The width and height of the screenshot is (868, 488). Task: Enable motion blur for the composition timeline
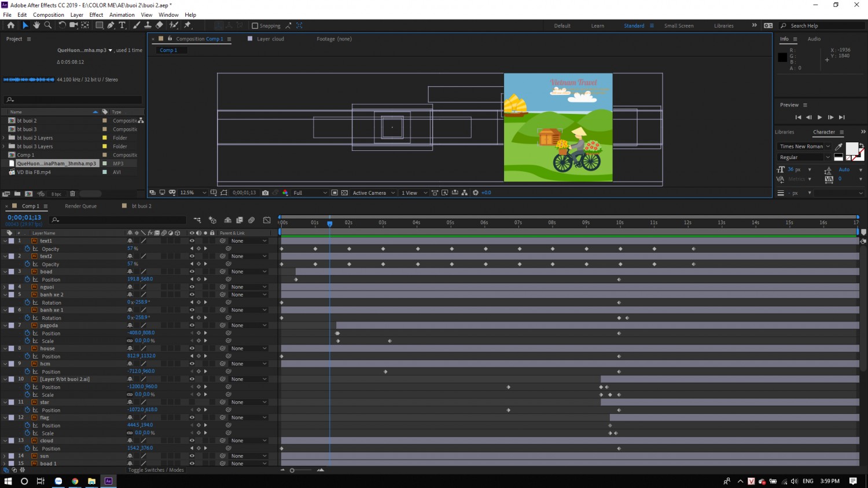251,220
